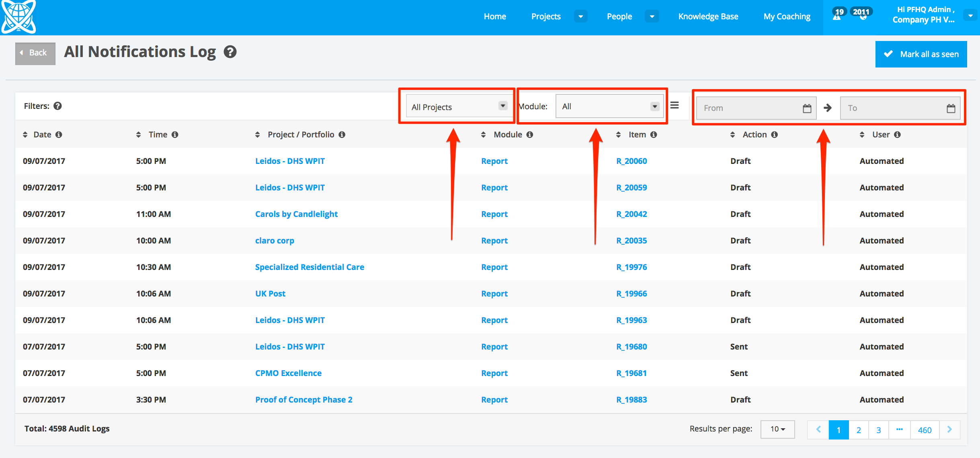Sort the table by the Date column arrows

25,135
